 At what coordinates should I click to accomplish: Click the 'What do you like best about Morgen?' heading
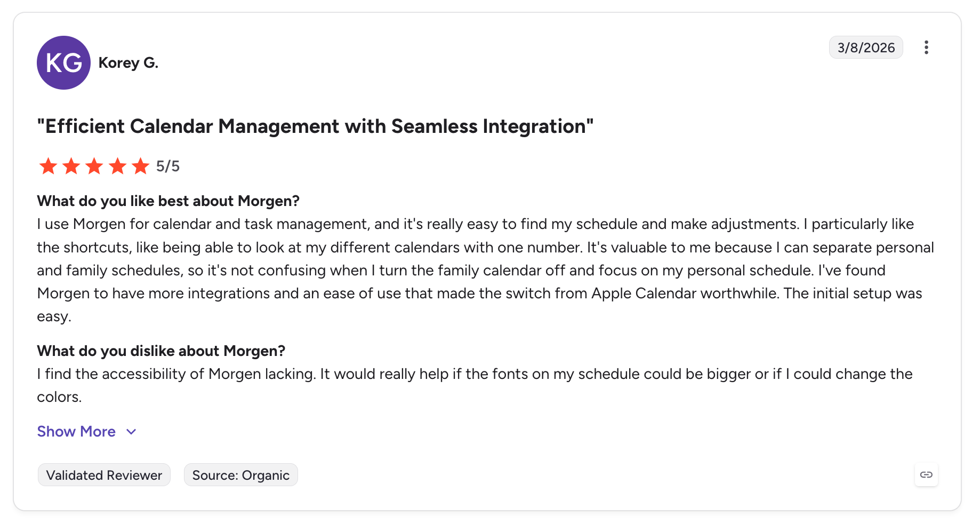pos(168,201)
